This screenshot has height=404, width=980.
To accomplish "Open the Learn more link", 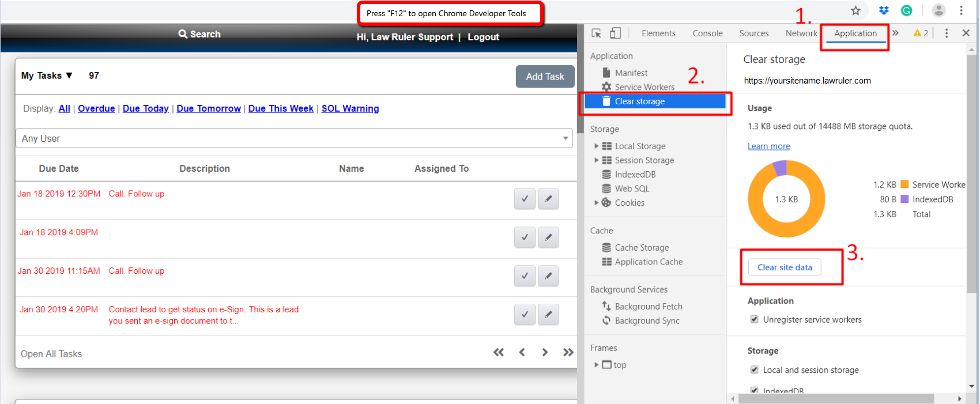I will 768,146.
